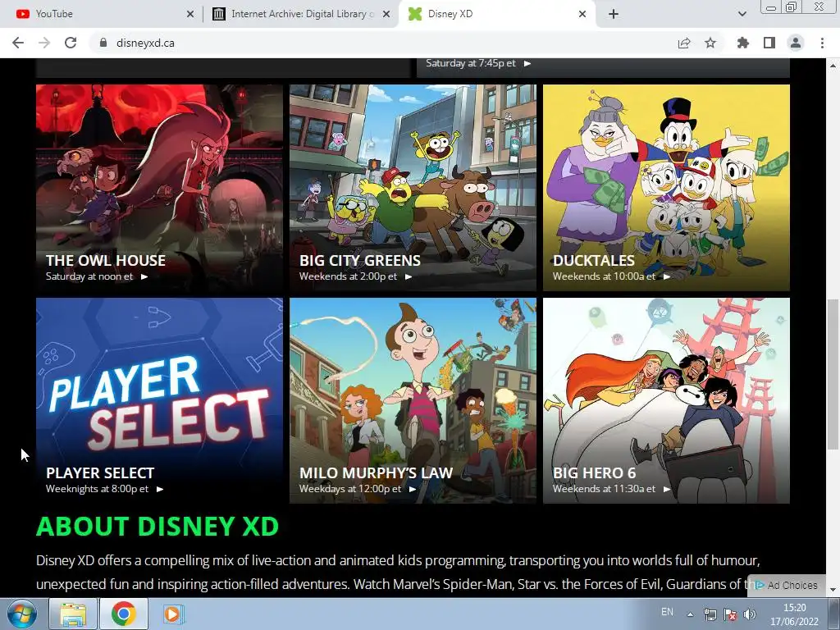Image resolution: width=840 pixels, height=630 pixels.
Task: Open The Owl House show tile
Action: pyautogui.click(x=159, y=188)
